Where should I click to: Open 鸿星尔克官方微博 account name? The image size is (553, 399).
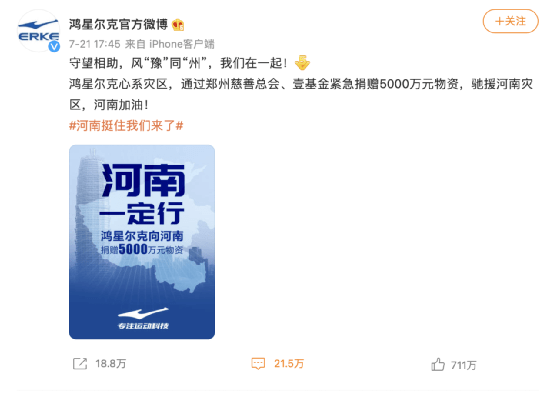pyautogui.click(x=118, y=24)
